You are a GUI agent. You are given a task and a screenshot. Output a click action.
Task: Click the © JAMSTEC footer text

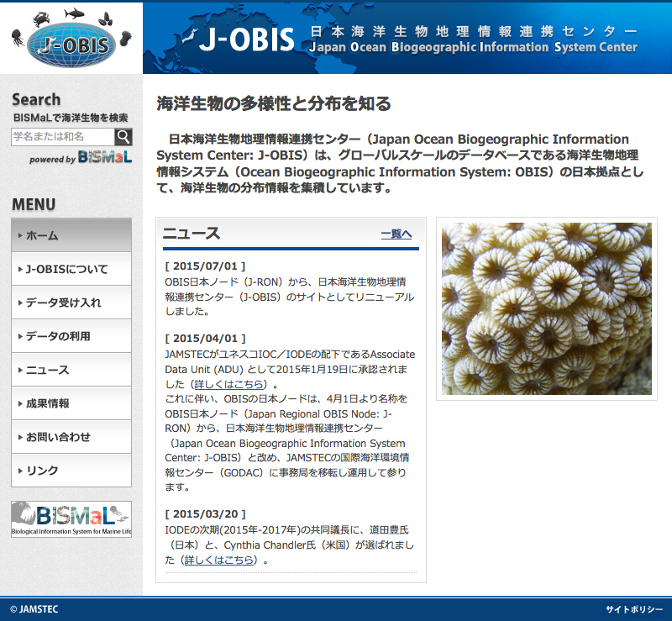point(34,609)
